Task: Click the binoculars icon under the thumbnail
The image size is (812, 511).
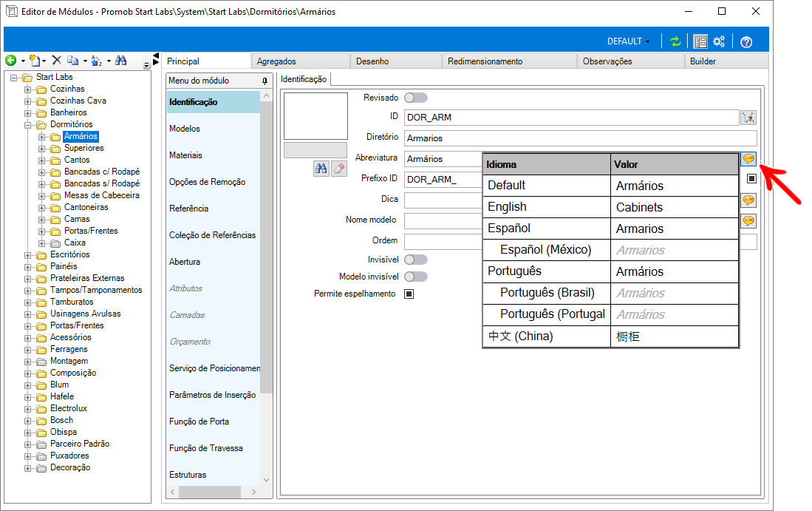Action: pos(321,169)
